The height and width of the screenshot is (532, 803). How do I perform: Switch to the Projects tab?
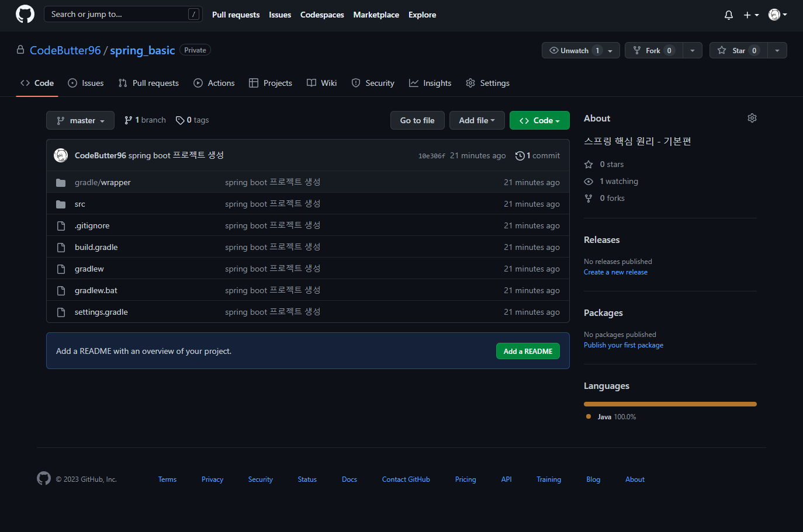(x=271, y=83)
